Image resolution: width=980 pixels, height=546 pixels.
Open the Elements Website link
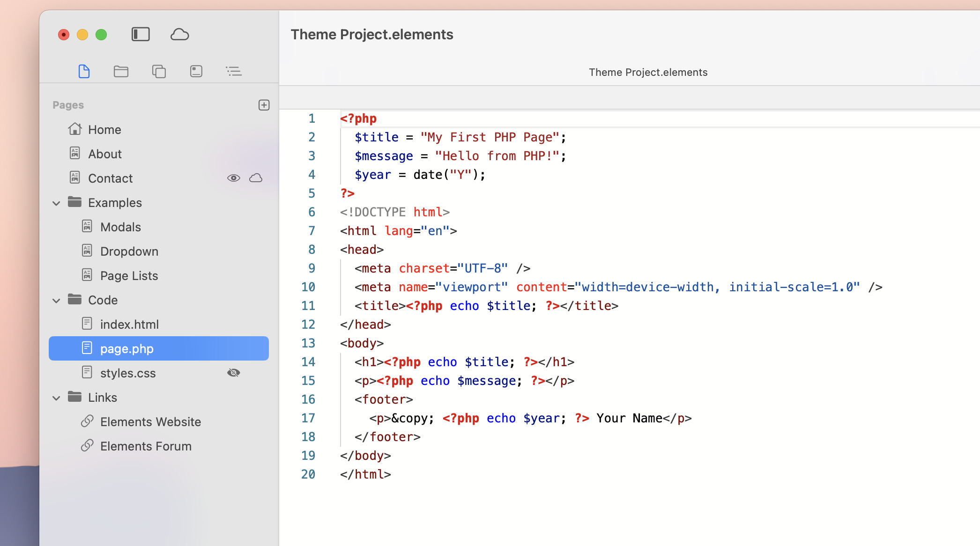click(150, 422)
